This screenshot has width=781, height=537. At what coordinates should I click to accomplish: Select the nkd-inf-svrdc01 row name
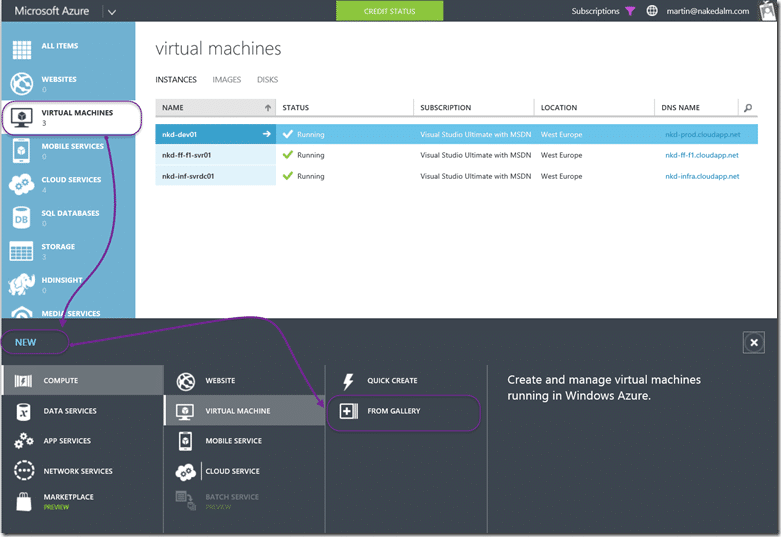[188, 176]
